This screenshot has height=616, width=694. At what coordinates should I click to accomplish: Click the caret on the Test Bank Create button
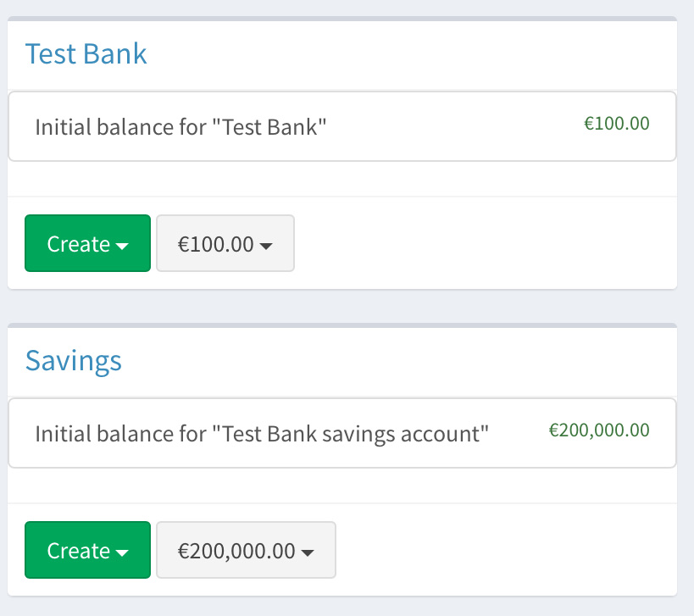point(120,243)
